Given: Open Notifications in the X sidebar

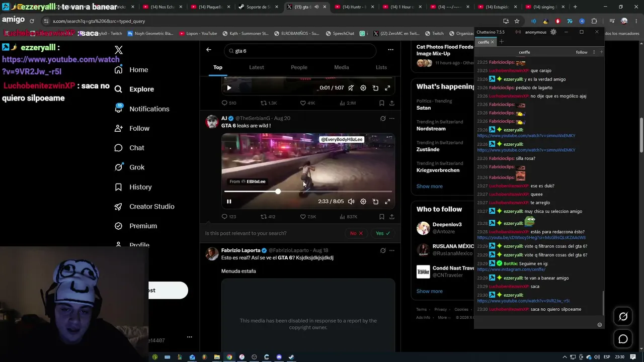Looking at the screenshot, I should click(142, 109).
